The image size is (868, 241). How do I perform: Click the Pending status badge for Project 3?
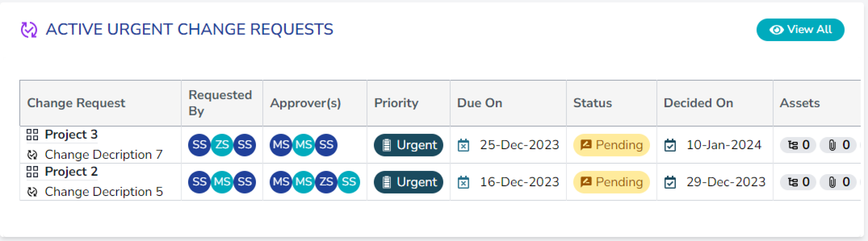(611, 145)
